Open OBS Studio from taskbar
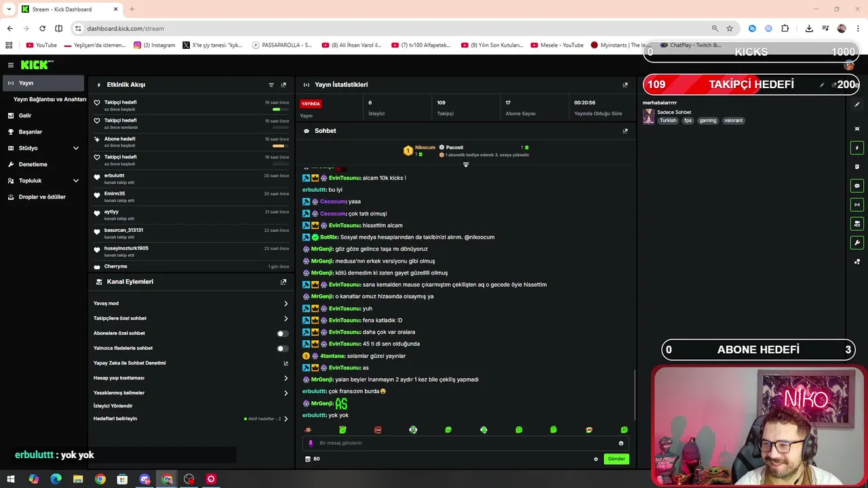Screen dimensions: 868x488 (189, 479)
